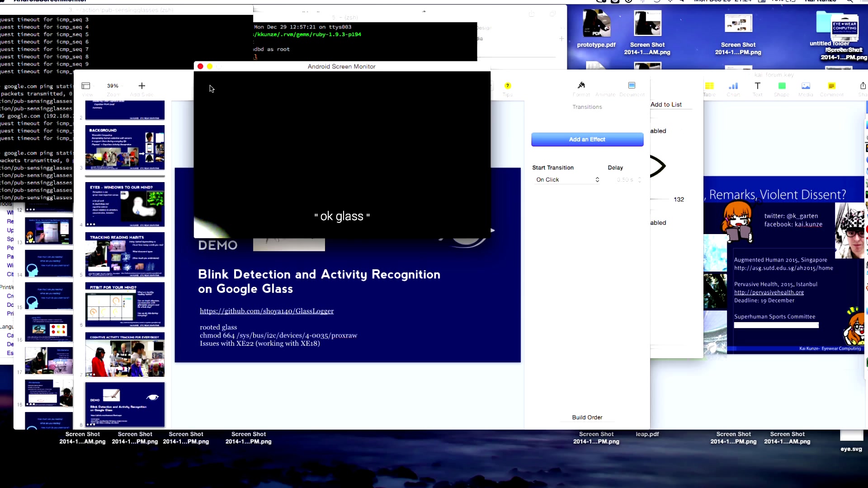Click the Superhuman Sports Committee text
Image resolution: width=868 pixels, height=488 pixels.
click(x=774, y=317)
